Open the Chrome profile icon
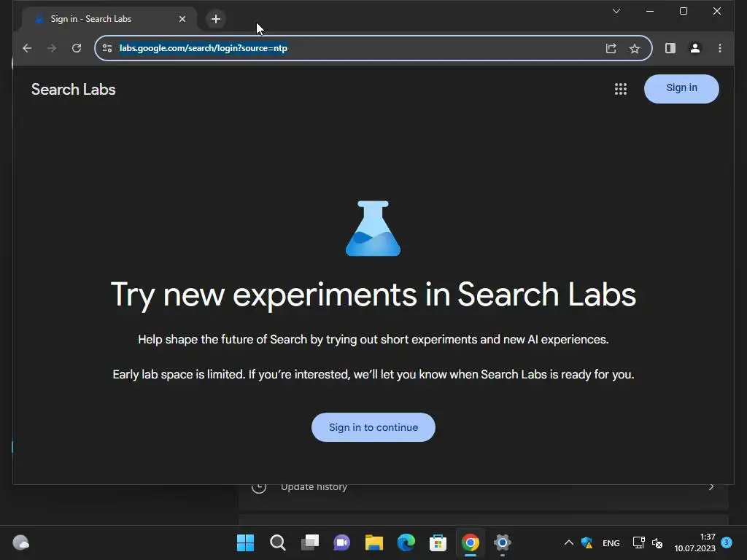The image size is (747, 560). (x=695, y=48)
